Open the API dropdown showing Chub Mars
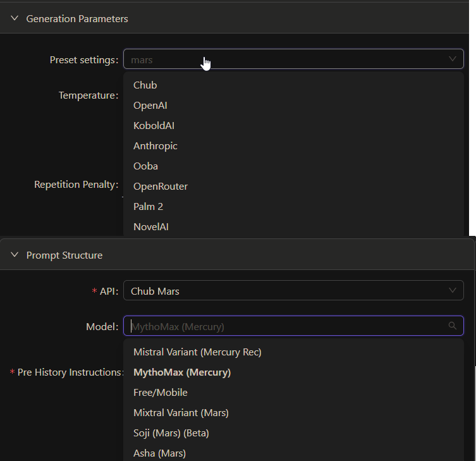The image size is (476, 461). [x=293, y=292]
